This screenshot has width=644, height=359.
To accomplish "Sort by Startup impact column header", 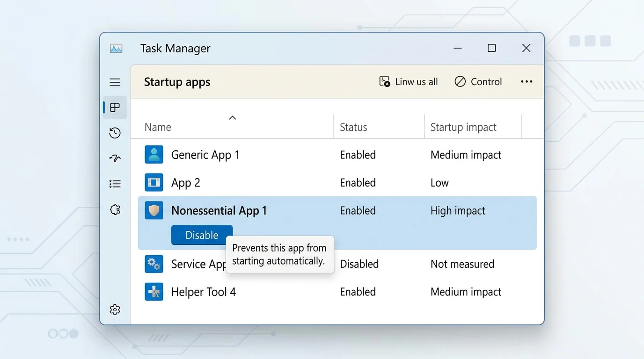I will (x=463, y=127).
